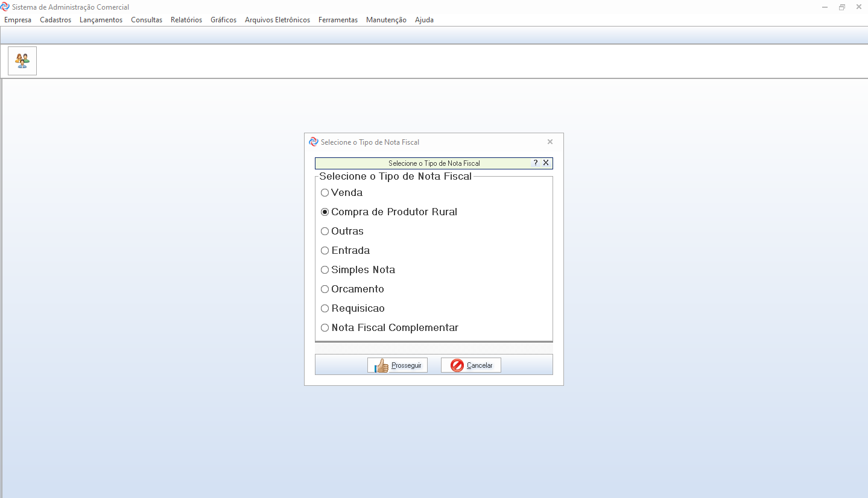Expand the Lançamentos menu
The image size is (868, 498).
click(x=101, y=20)
